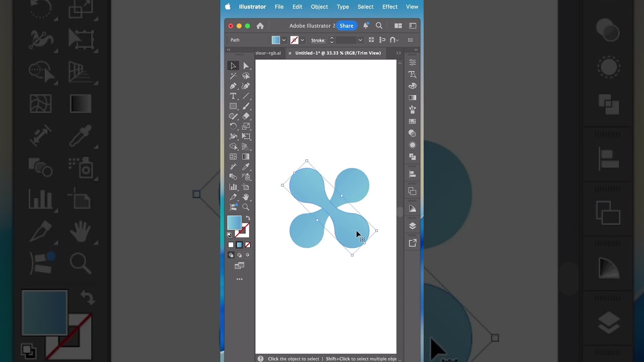Switch to Draw Behind mode
This screenshot has width=644, height=362.
click(x=239, y=255)
